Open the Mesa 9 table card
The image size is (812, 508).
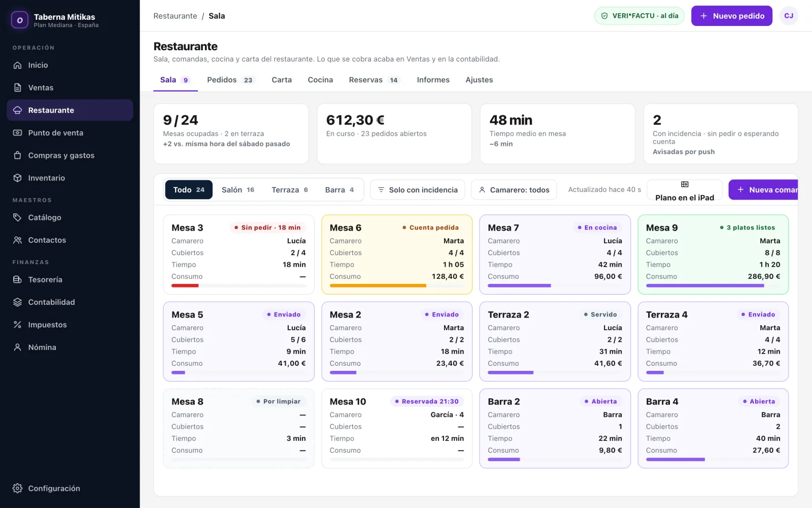(x=713, y=255)
